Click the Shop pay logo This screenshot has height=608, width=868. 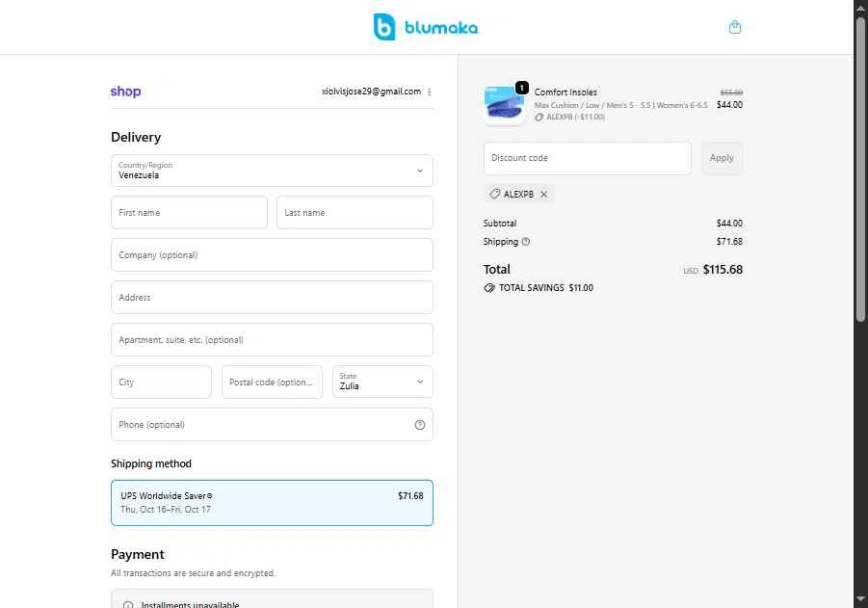[125, 92]
